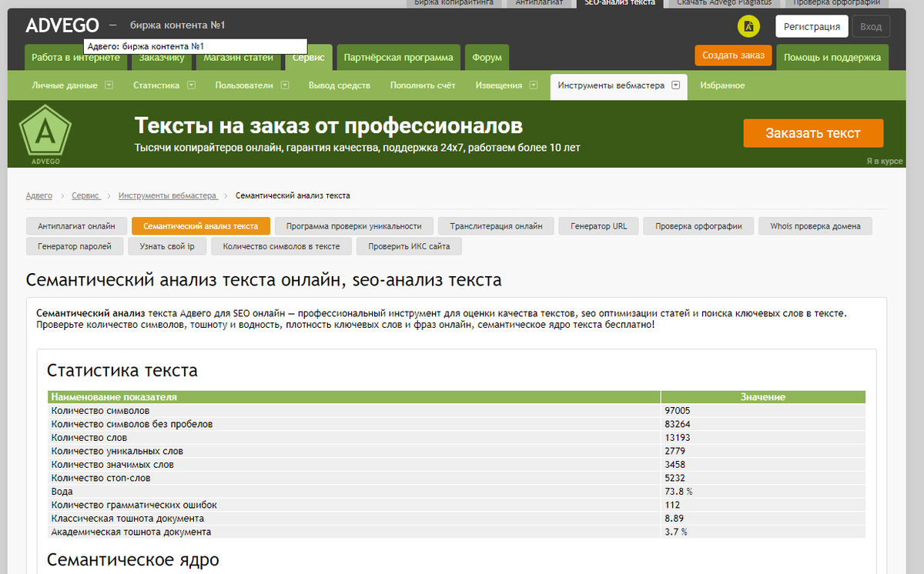This screenshot has width=924, height=574.
Task: Click the Значение column header
Action: [763, 397]
